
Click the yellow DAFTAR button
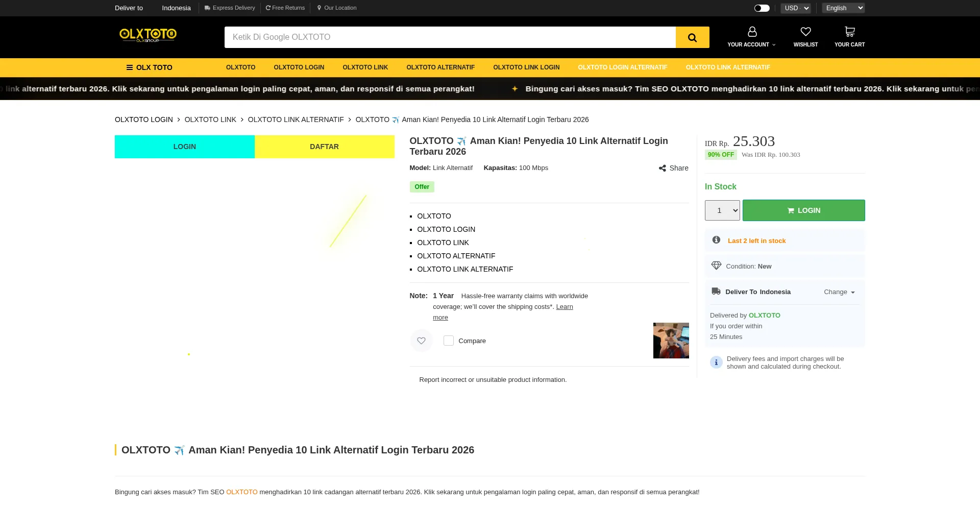click(x=325, y=147)
